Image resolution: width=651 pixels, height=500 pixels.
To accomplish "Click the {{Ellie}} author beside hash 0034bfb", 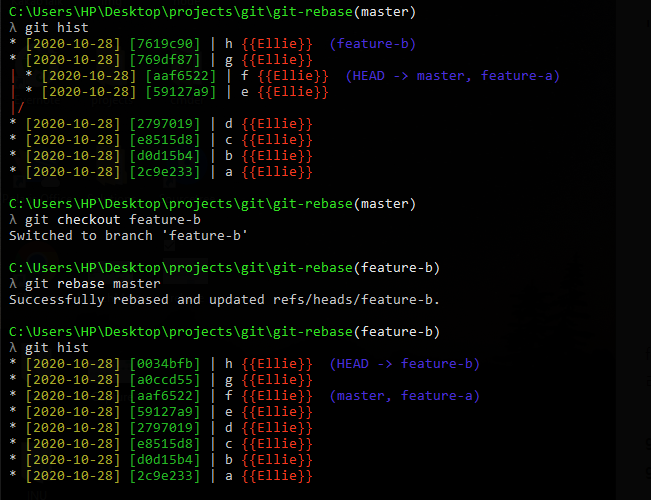I will [x=277, y=364].
